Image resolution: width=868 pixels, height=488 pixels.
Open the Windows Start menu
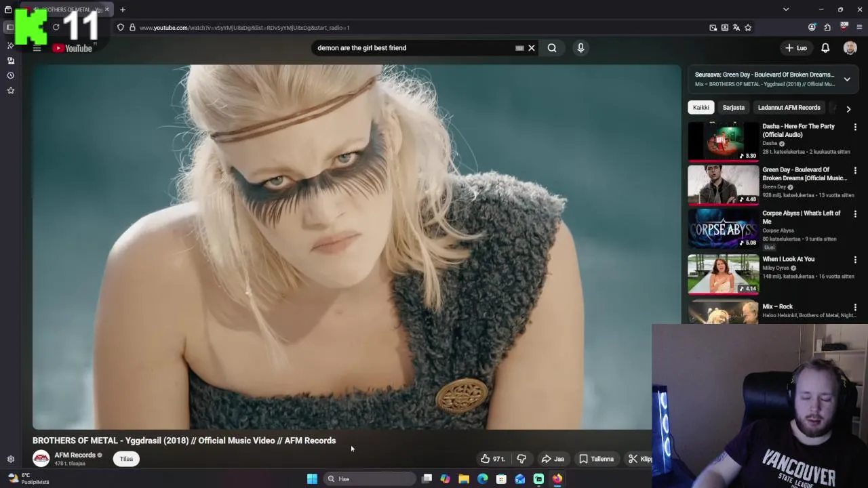[x=312, y=479]
